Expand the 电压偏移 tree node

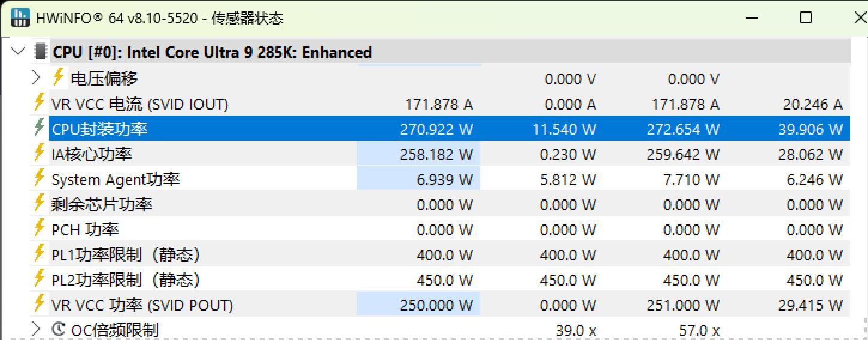point(35,78)
